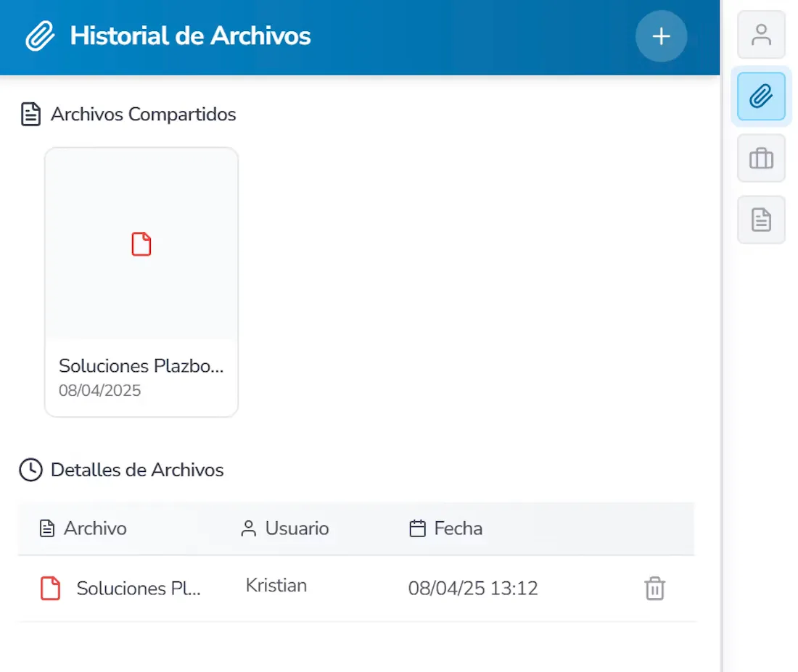Open the documents panel in sidebar
Screen dimensions: 798x672
[x=760, y=219]
